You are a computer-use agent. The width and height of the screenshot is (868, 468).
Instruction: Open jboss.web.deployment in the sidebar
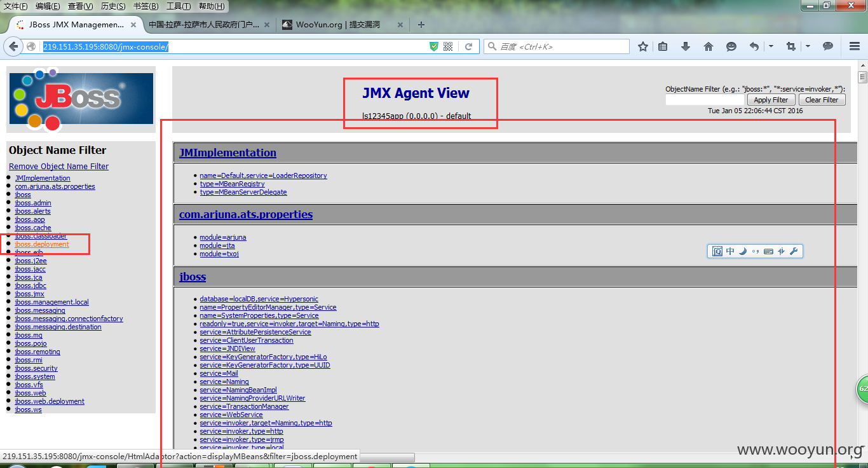(50, 401)
